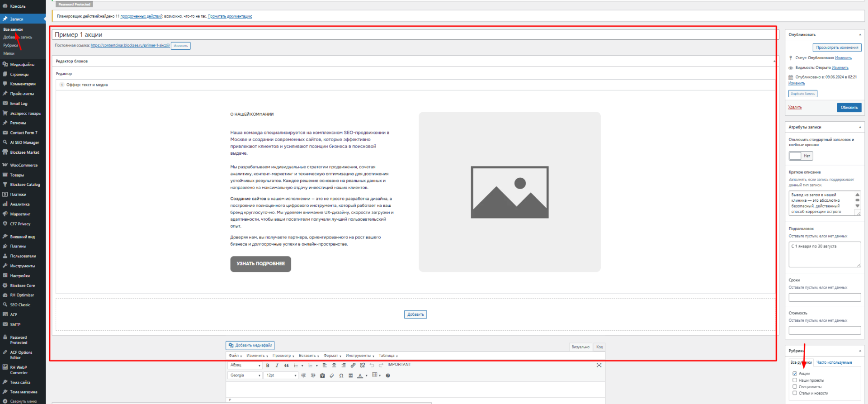Click the red Удалить link
Image resolution: width=868 pixels, height=404 pixels.
[x=795, y=108]
